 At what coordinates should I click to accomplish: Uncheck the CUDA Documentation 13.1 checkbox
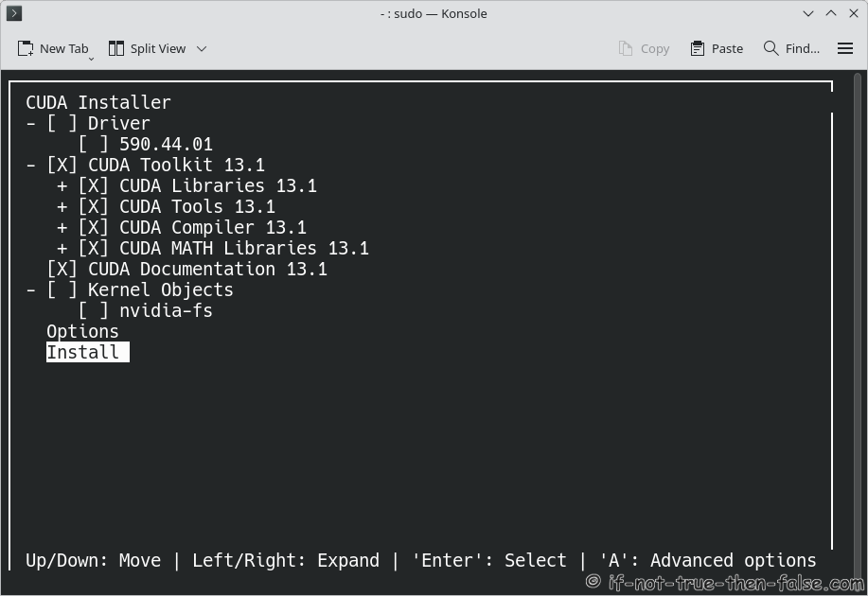(x=62, y=270)
